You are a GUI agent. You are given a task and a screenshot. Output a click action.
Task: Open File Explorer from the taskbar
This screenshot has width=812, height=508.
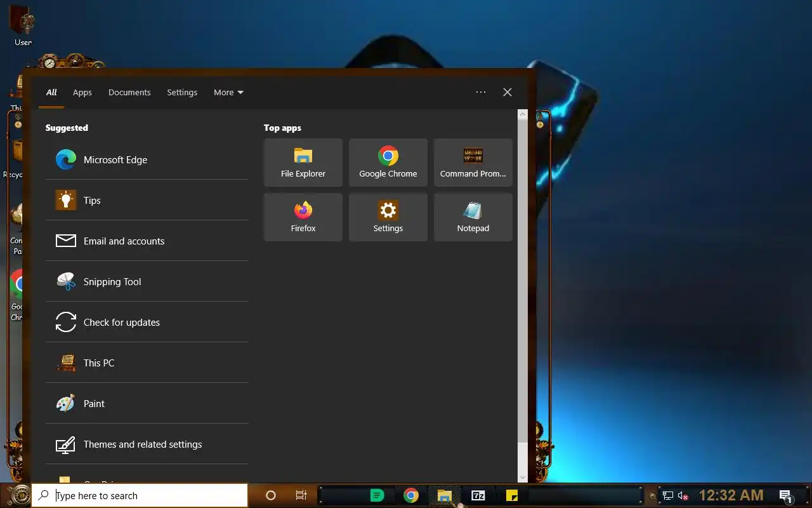[445, 495]
